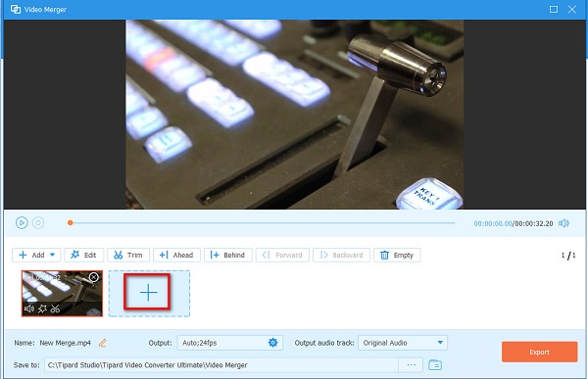Click the video preview area
Image resolution: width=588 pixels, height=379 pixels.
[294, 115]
